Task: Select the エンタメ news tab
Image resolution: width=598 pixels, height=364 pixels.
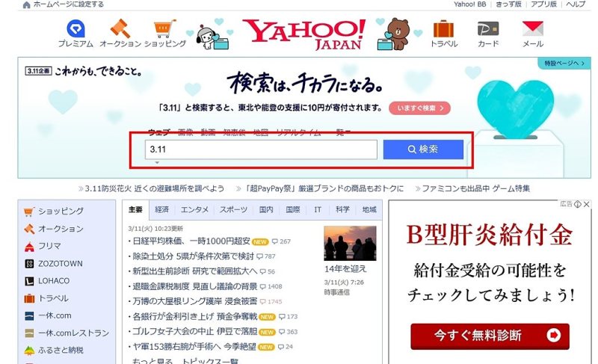Action: click(x=194, y=209)
